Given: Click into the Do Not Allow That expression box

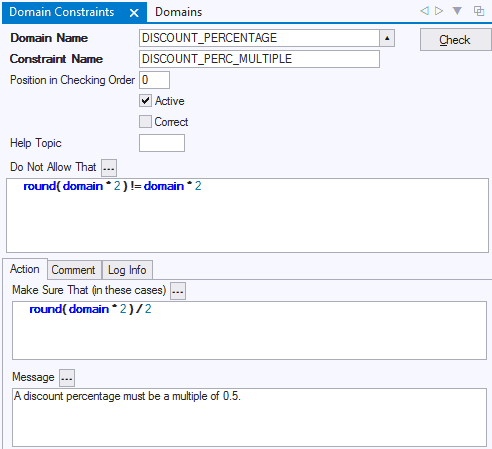Looking at the screenshot, I should [247, 215].
